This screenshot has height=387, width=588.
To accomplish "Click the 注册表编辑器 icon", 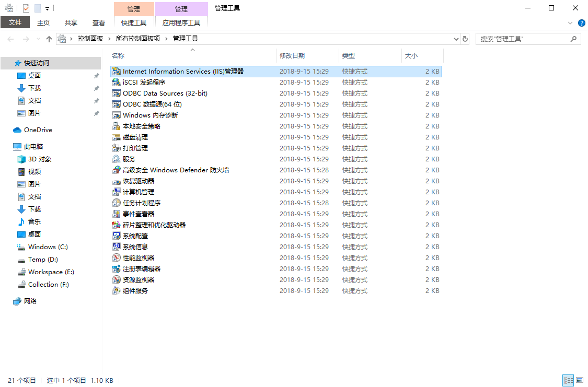I will tap(117, 268).
